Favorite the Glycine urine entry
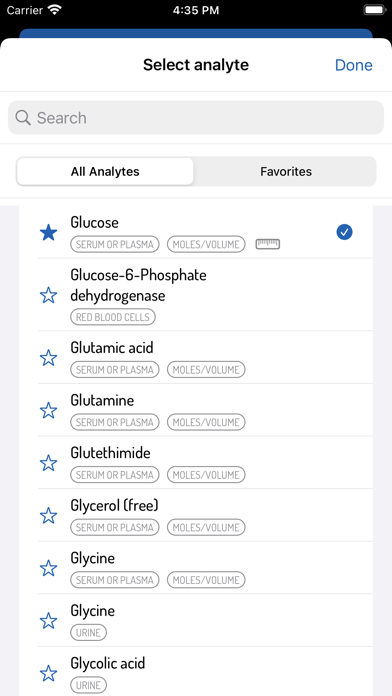Viewport: 392px width, 696px height. (x=48, y=621)
